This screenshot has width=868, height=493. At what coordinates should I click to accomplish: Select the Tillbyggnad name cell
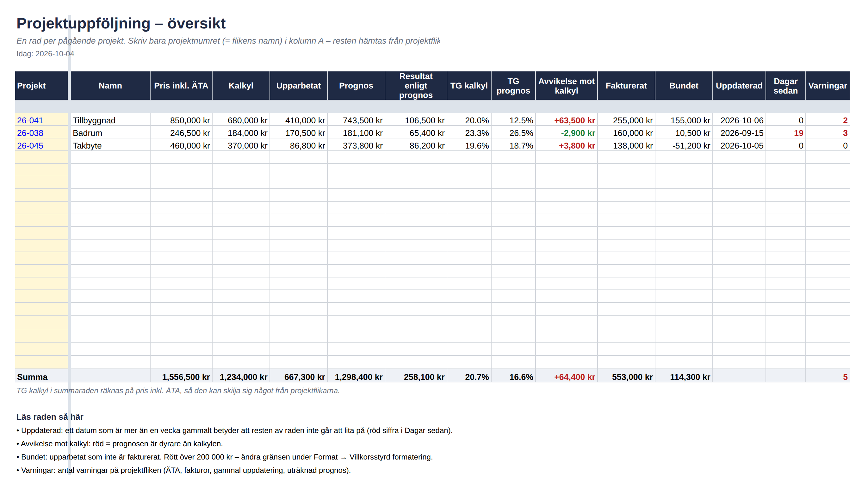pos(110,120)
